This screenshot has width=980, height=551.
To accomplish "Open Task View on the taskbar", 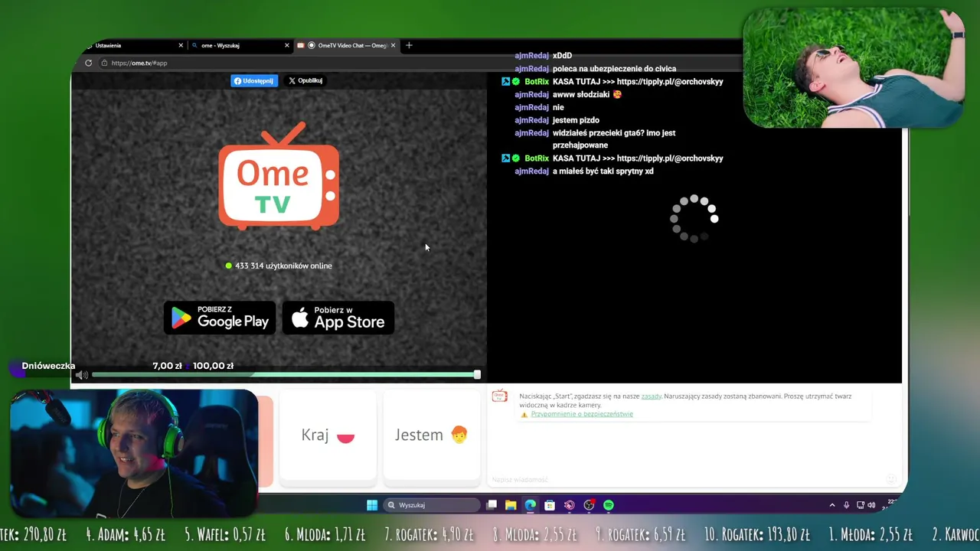I will click(492, 505).
